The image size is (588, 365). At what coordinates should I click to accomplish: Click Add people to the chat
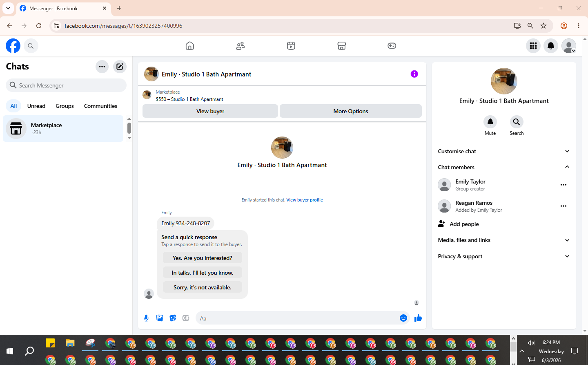(x=504, y=224)
